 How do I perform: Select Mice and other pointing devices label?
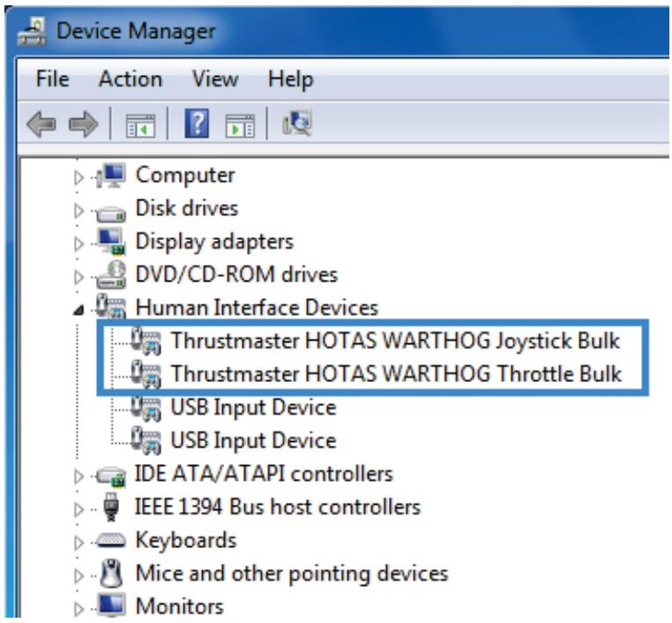pyautogui.click(x=292, y=574)
